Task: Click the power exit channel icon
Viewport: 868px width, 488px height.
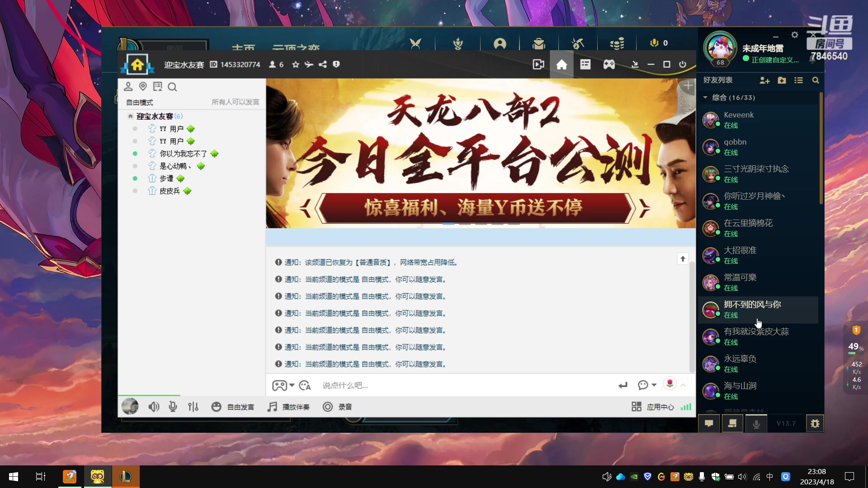Action: (x=683, y=65)
